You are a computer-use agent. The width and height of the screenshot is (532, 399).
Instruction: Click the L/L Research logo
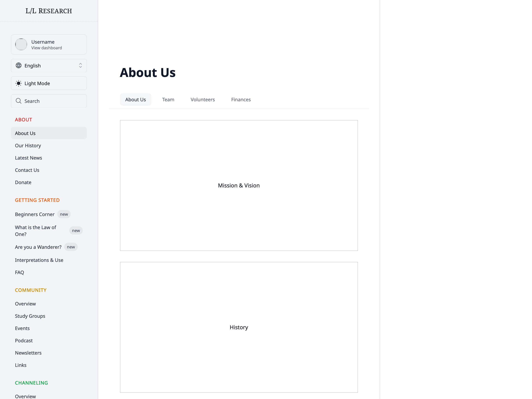tap(49, 11)
